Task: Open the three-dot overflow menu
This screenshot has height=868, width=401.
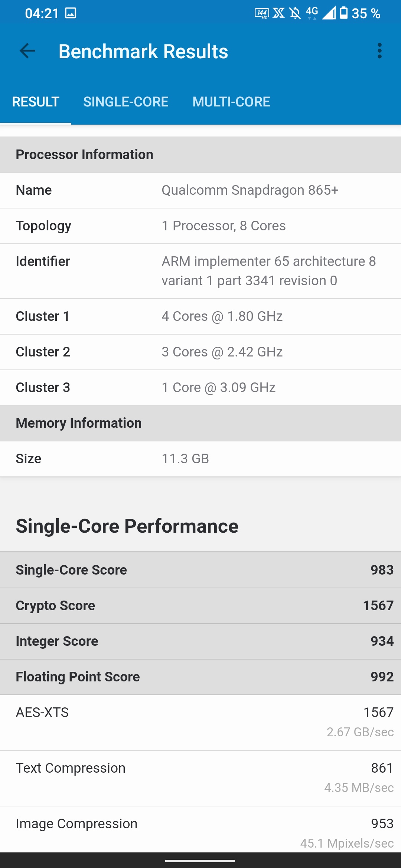Action: 379,51
